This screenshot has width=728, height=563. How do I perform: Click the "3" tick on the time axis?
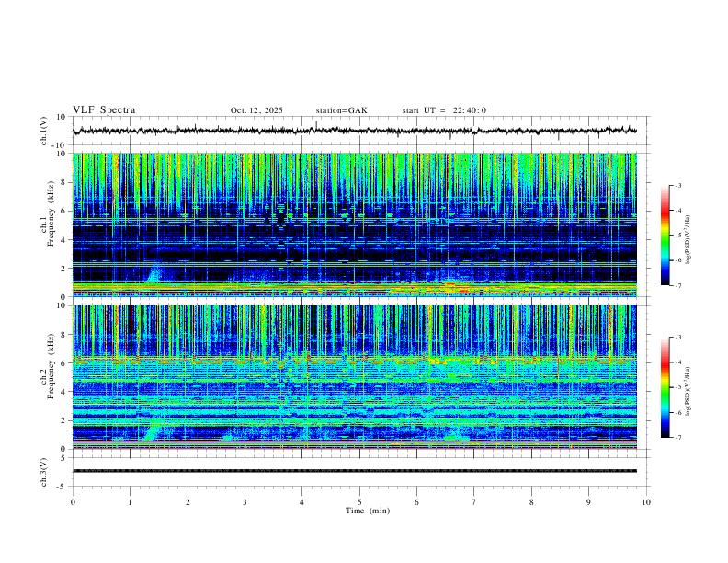pyautogui.click(x=245, y=502)
